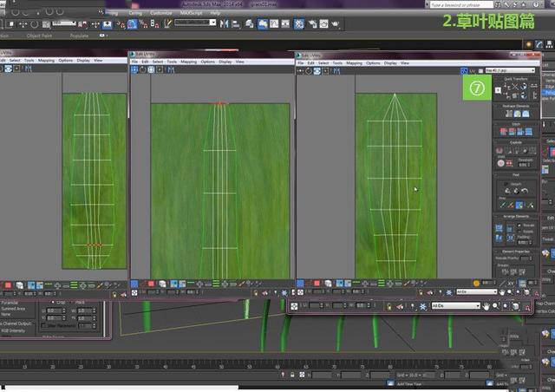
Task: Open Render Setup from main toolbar
Action: [312, 23]
